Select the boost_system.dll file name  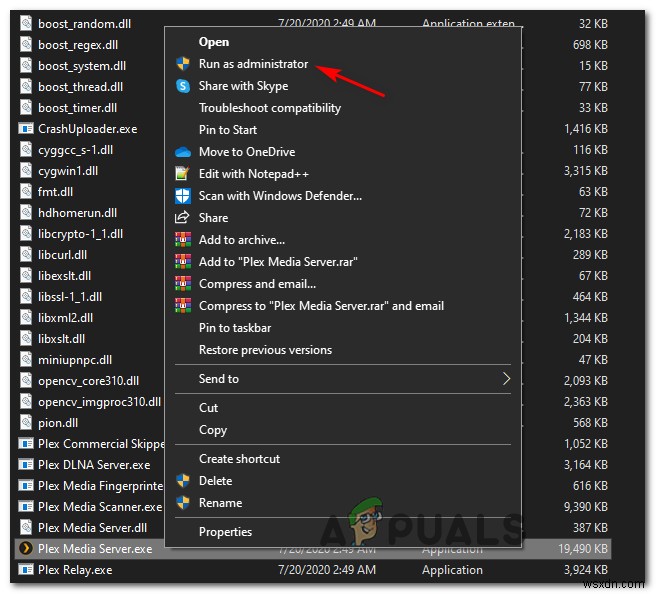point(82,66)
